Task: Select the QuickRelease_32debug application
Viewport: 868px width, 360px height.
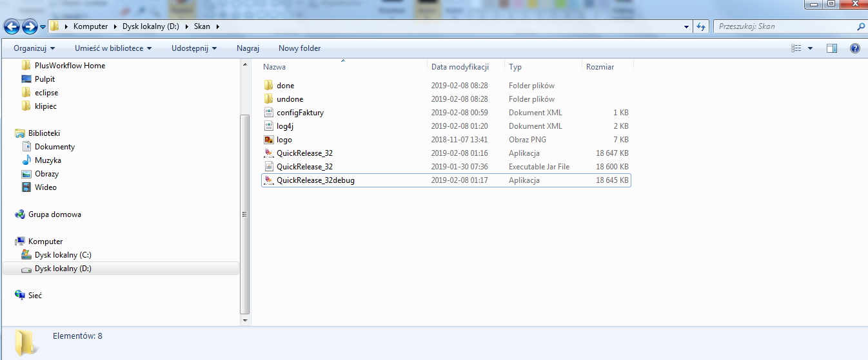Action: coord(315,180)
